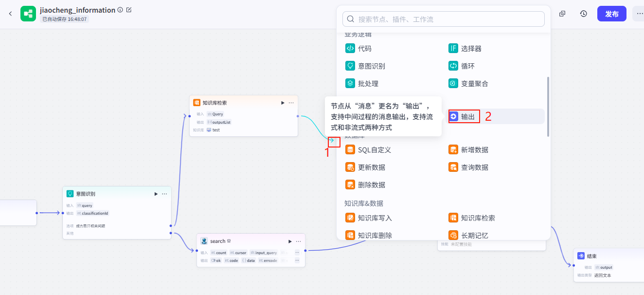
Task: Edit the workflow name with pencil icon
Action: point(129,10)
